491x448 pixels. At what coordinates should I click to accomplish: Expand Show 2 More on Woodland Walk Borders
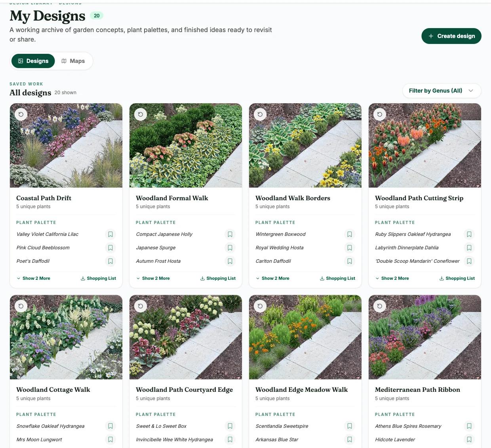pyautogui.click(x=272, y=278)
